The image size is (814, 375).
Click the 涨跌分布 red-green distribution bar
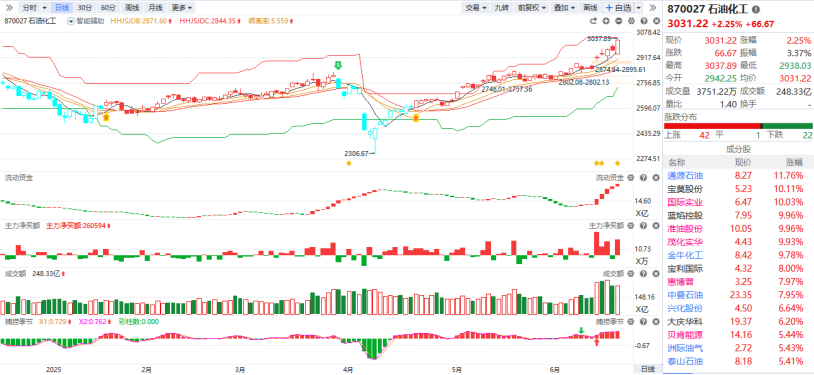[738, 126]
